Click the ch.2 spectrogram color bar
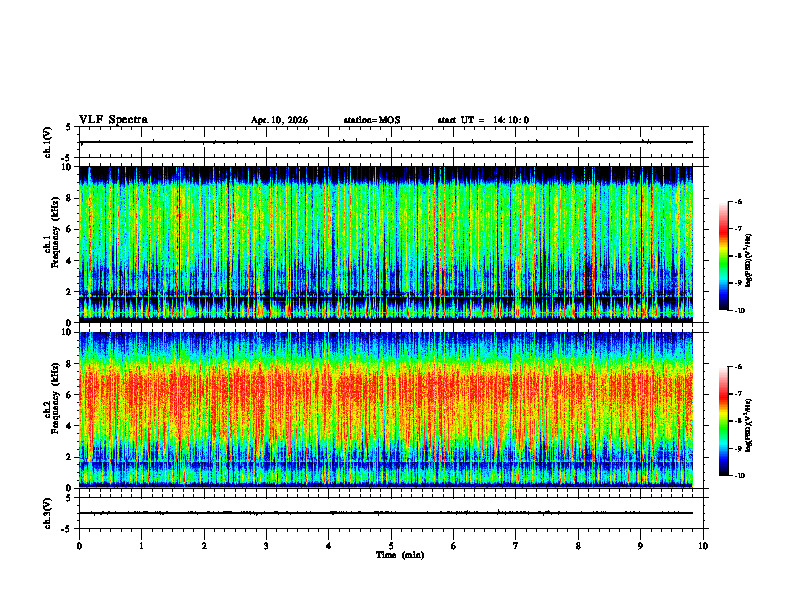This screenshot has height=612, width=792. tap(723, 421)
